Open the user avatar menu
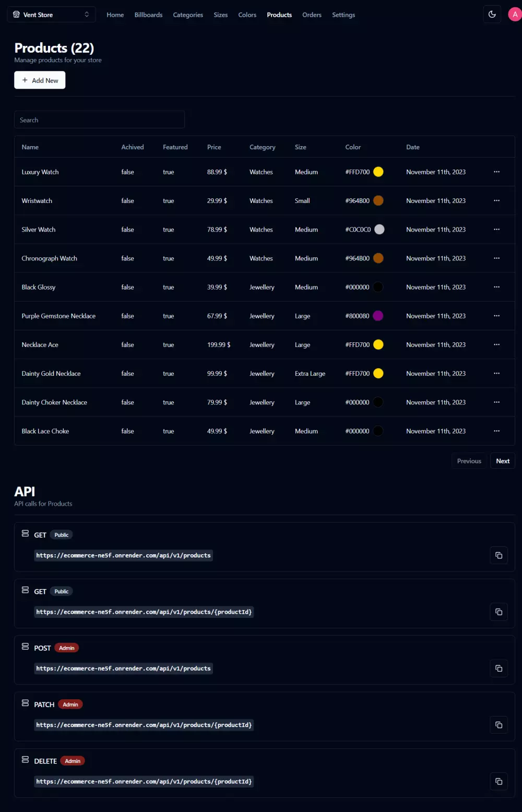Viewport: 522px width, 812px height. (515, 15)
